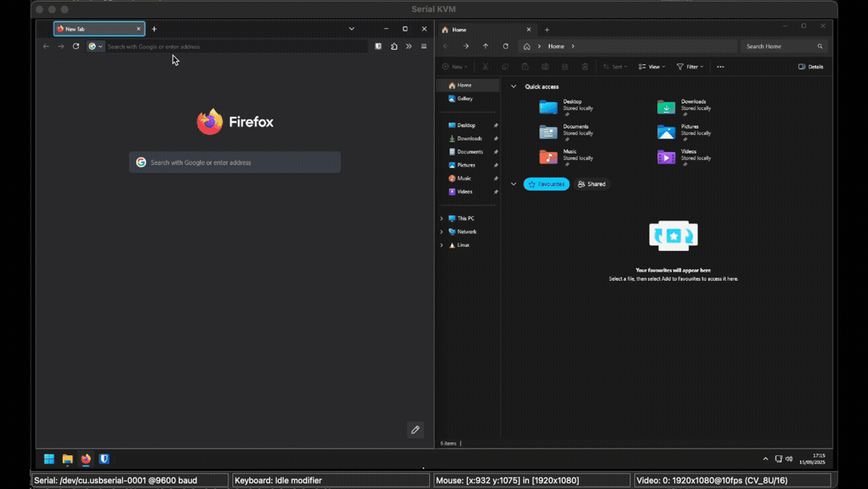Go up one folder level in File Explorer

[485, 47]
